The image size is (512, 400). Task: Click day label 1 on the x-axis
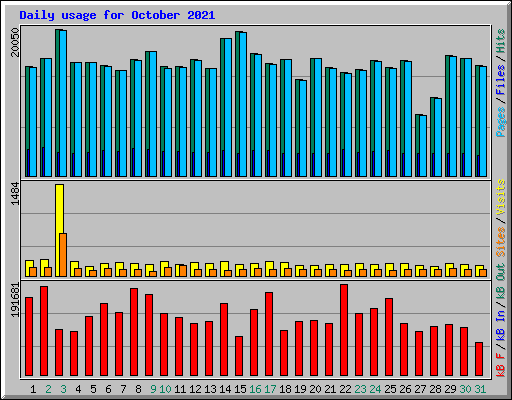tap(33, 389)
